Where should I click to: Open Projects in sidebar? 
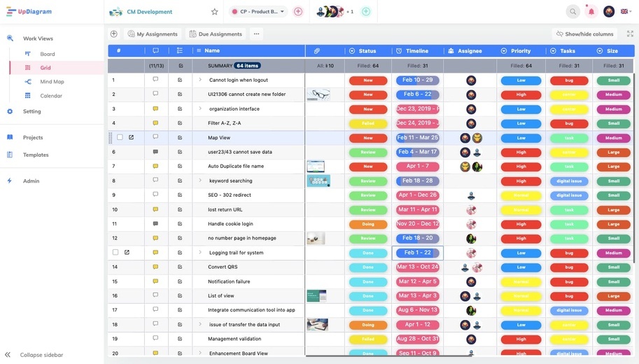(33, 137)
